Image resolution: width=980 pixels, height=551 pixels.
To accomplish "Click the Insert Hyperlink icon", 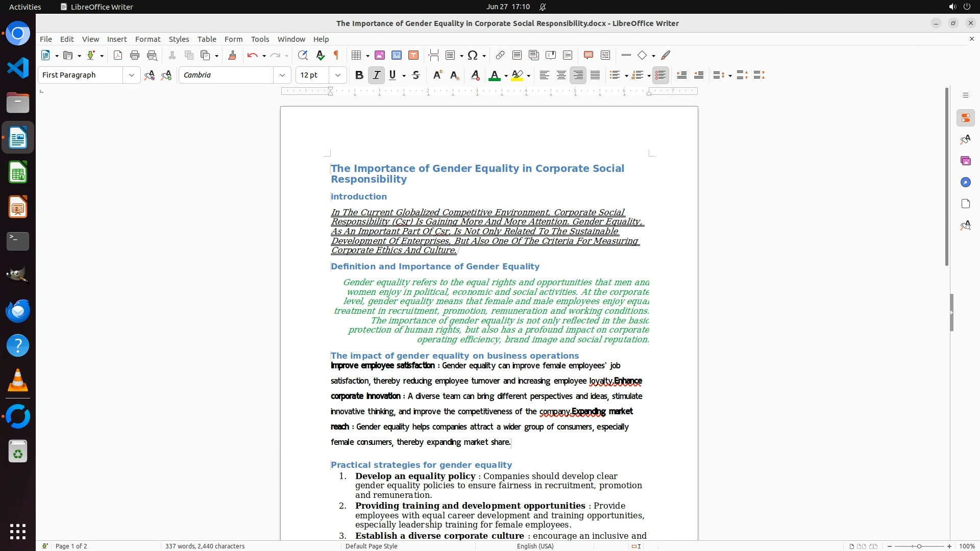I will click(x=500, y=55).
